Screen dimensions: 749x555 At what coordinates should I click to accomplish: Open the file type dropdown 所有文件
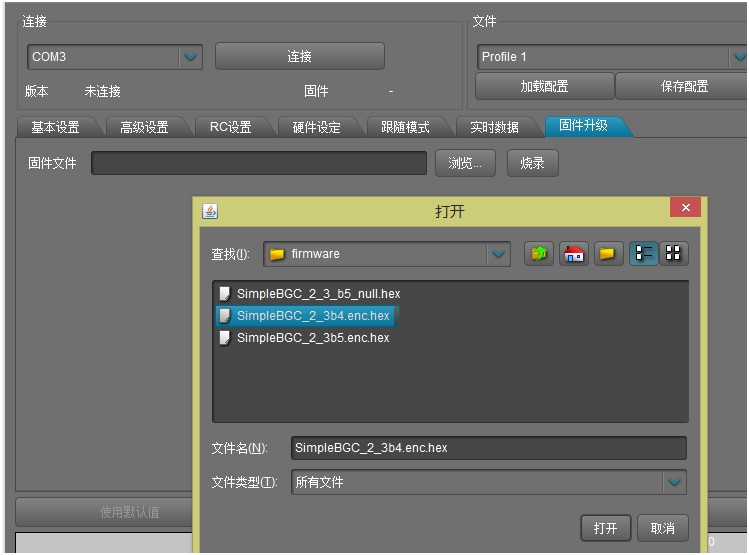tap(674, 482)
